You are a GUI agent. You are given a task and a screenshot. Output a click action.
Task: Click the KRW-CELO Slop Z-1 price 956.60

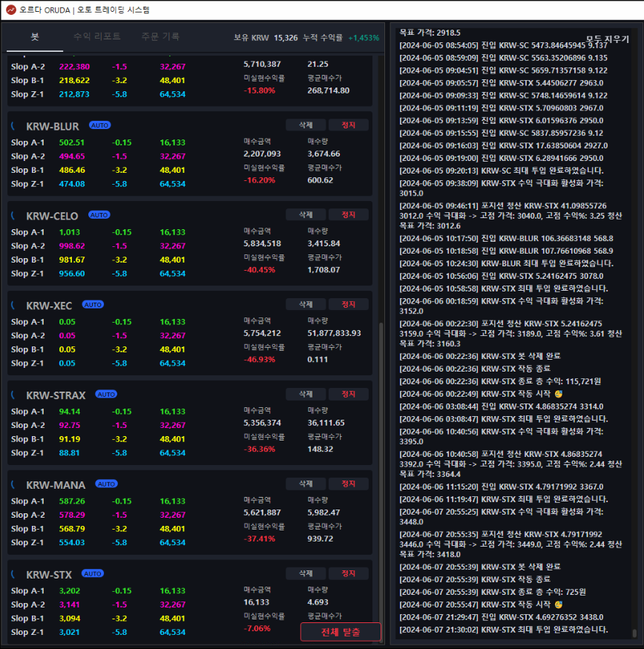[x=72, y=274]
